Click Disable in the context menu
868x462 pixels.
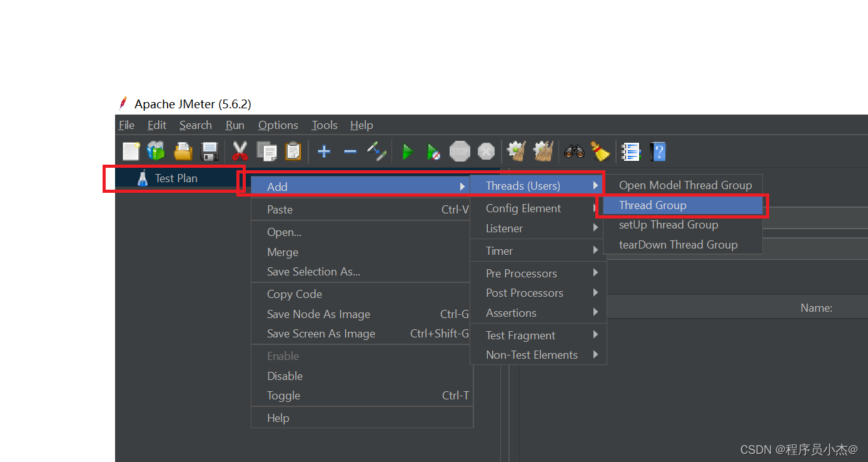pyautogui.click(x=361, y=376)
